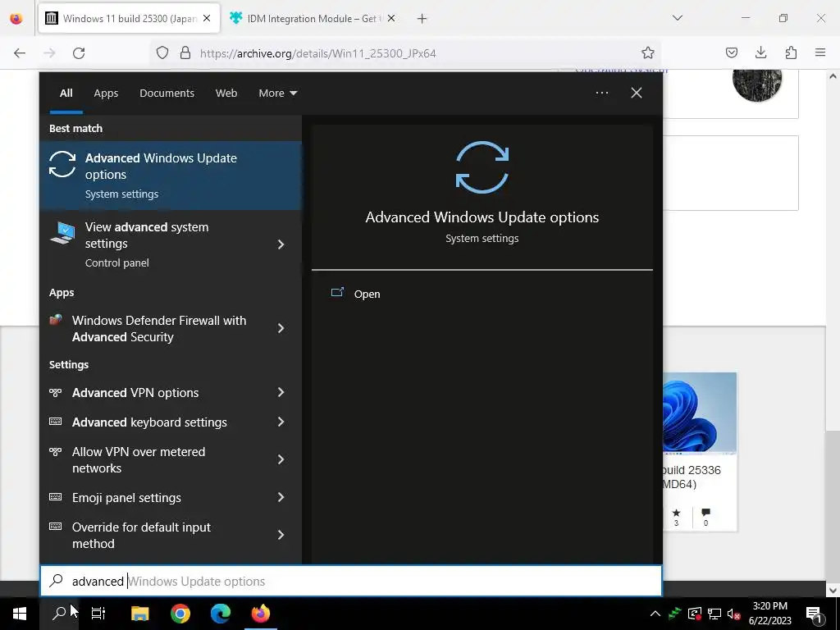Bookmark this page with the star icon
The image size is (840, 630).
(x=648, y=53)
